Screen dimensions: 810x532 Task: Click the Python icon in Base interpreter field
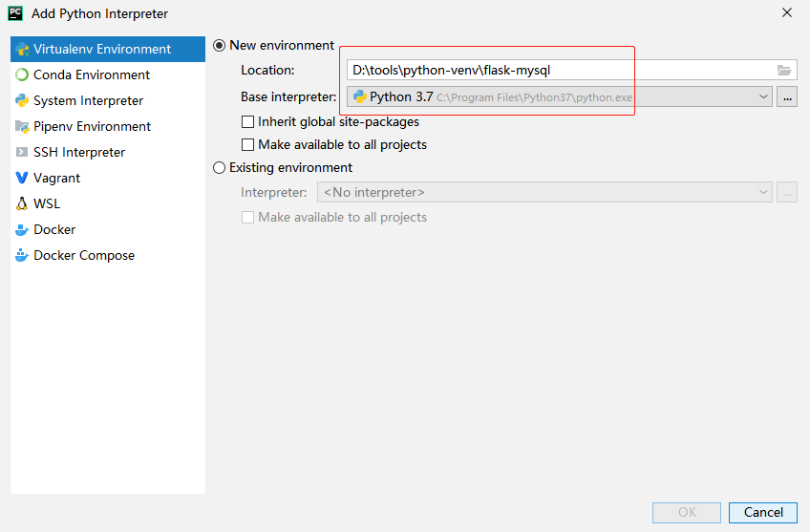pyautogui.click(x=359, y=96)
